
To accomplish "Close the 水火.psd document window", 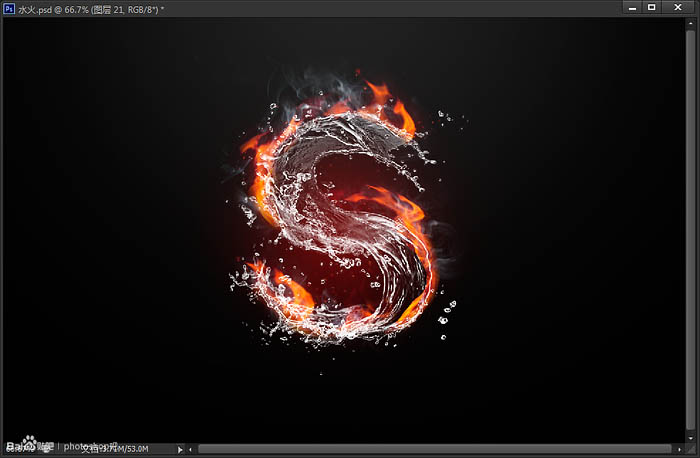I will [x=678, y=8].
